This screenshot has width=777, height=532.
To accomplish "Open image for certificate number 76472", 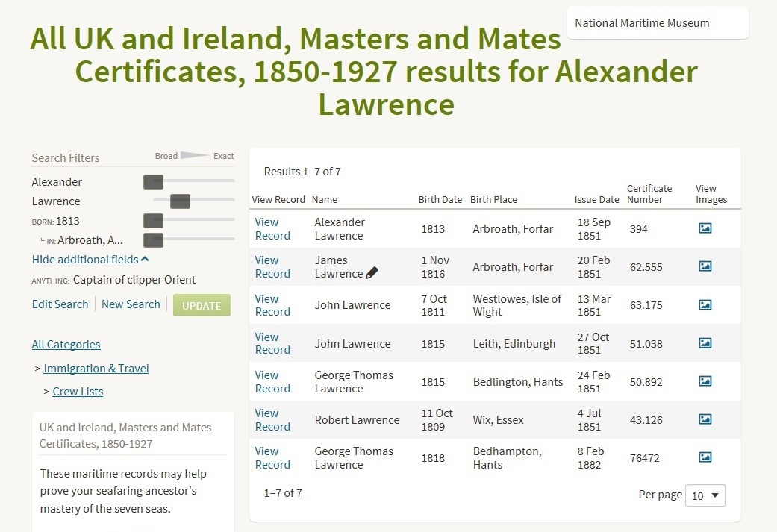I will (x=705, y=457).
